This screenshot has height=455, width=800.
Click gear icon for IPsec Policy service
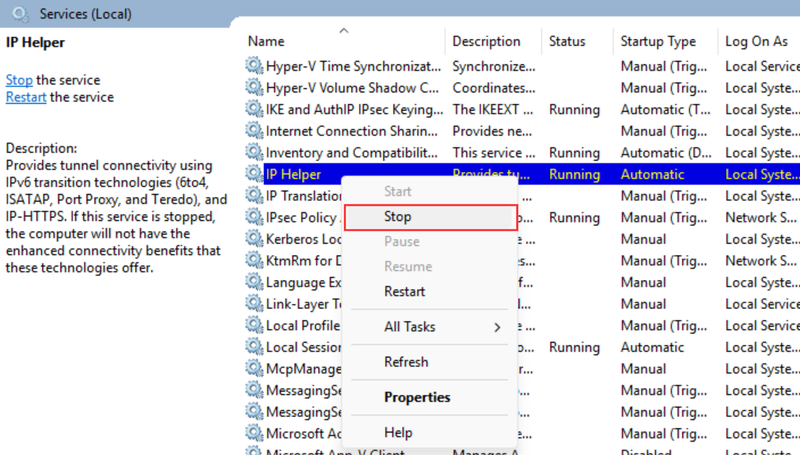coord(254,217)
